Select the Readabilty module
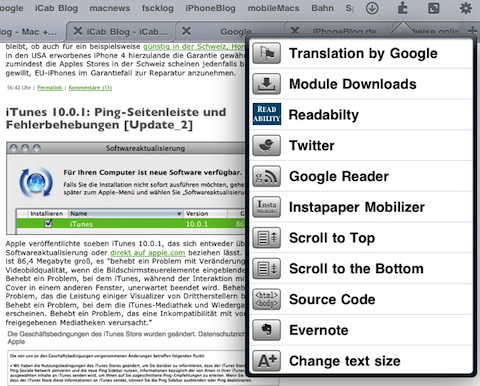This screenshot has height=386, width=480. (361, 114)
